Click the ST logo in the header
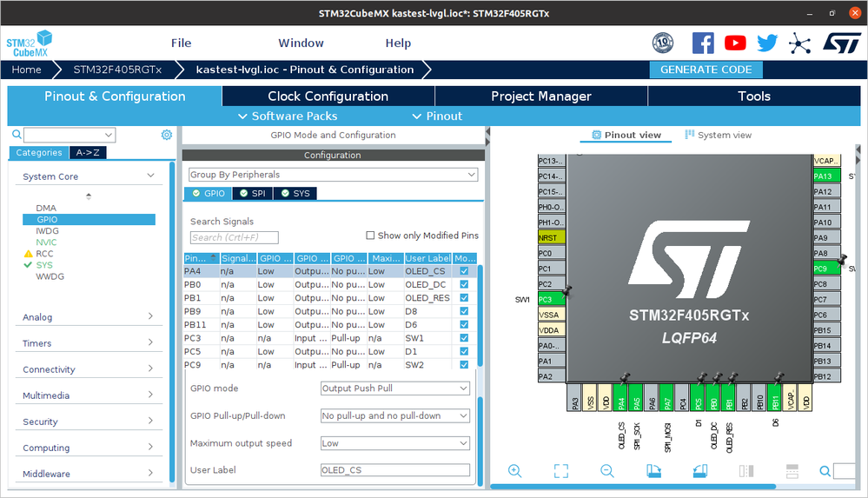Image resolution: width=868 pixels, height=498 pixels. pyautogui.click(x=842, y=43)
